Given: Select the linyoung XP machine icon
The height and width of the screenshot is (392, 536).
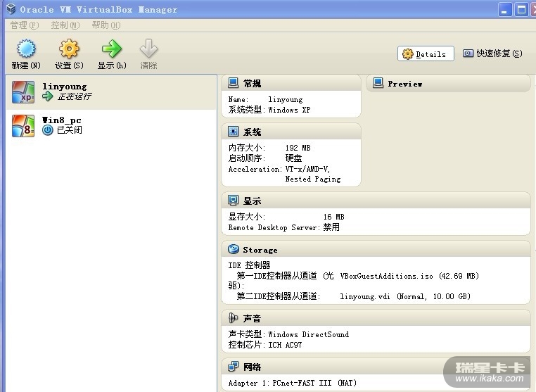Looking at the screenshot, I should click(x=23, y=92).
